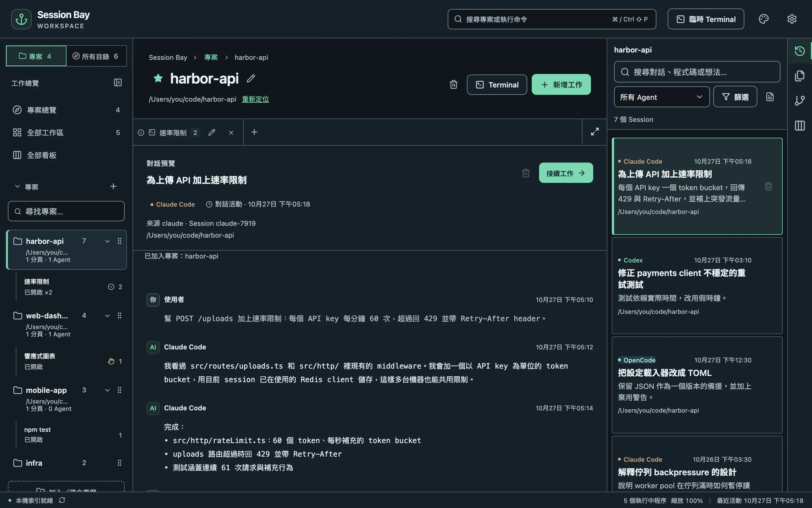Image resolution: width=812 pixels, height=508 pixels.
Task: Delete conversation preview trash icon
Action: click(526, 173)
